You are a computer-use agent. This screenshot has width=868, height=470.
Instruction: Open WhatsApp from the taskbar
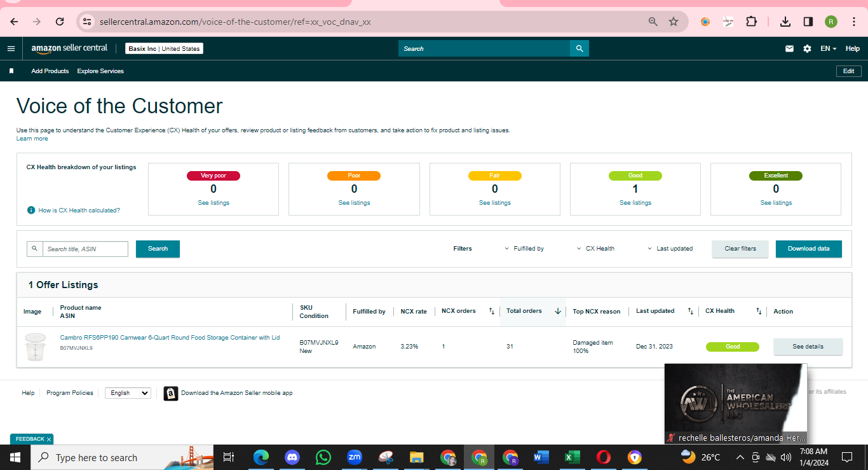(323, 457)
